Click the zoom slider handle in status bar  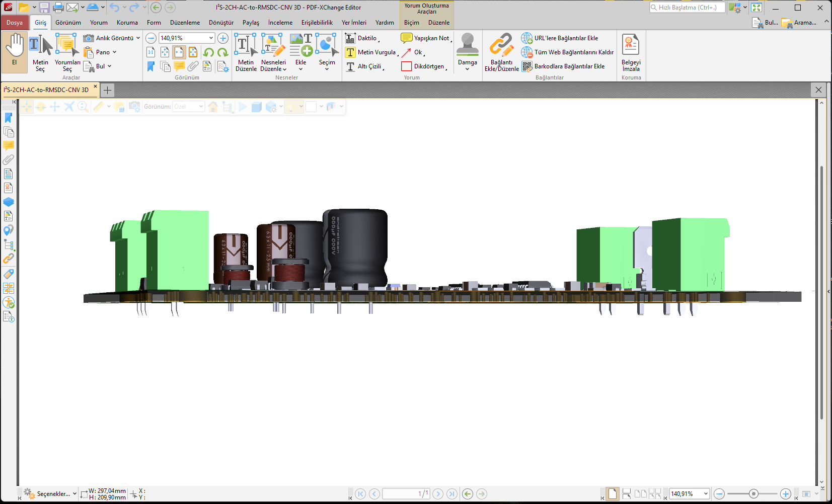[x=753, y=494]
